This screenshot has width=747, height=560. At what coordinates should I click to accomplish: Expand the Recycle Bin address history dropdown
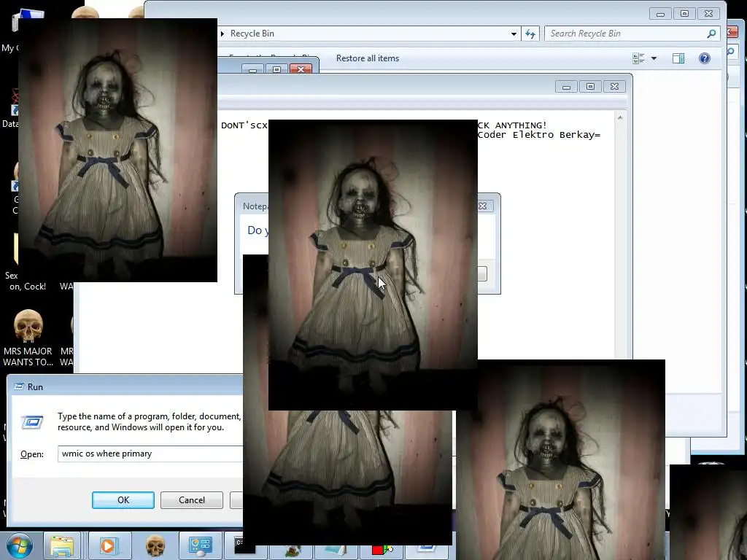click(514, 34)
